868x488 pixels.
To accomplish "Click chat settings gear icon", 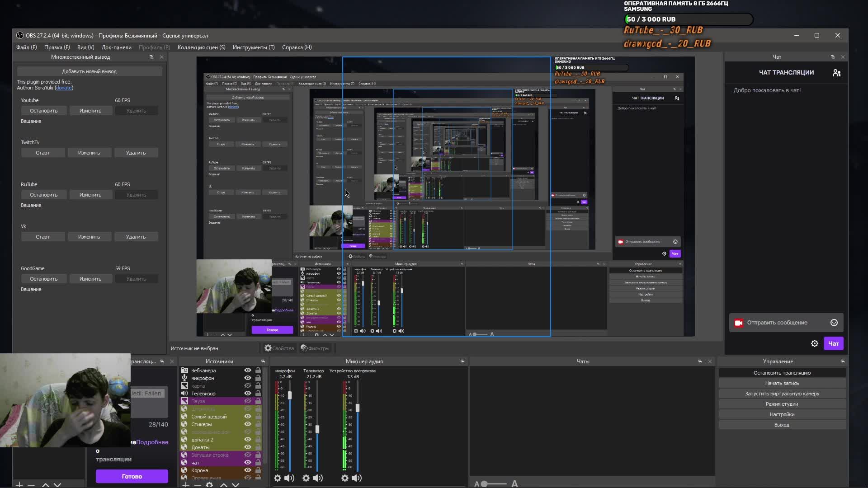I will [x=815, y=343].
